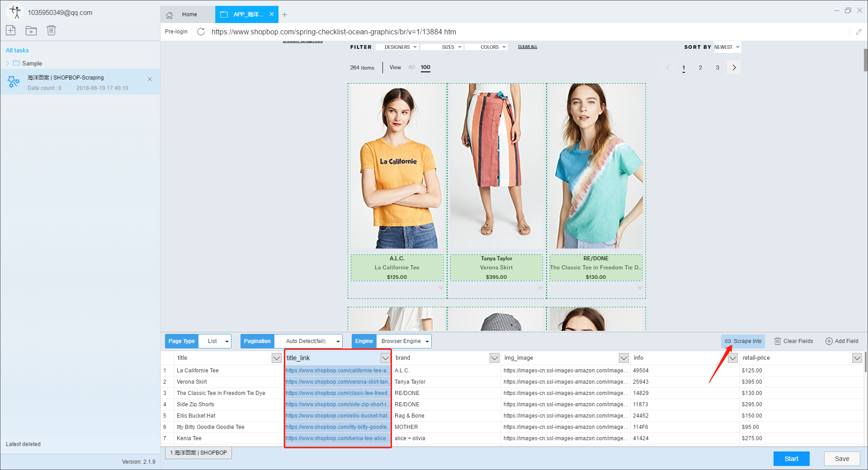
Task: Open COLORS filter dropdown
Action: pos(486,47)
